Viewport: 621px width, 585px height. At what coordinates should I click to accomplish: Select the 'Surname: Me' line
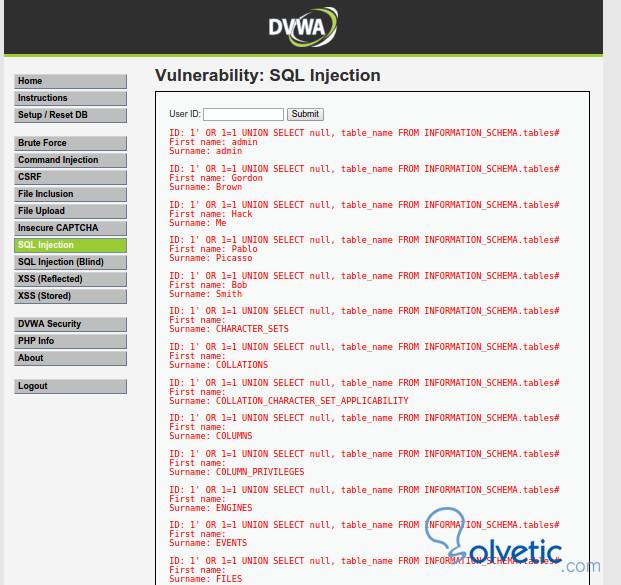tap(198, 223)
